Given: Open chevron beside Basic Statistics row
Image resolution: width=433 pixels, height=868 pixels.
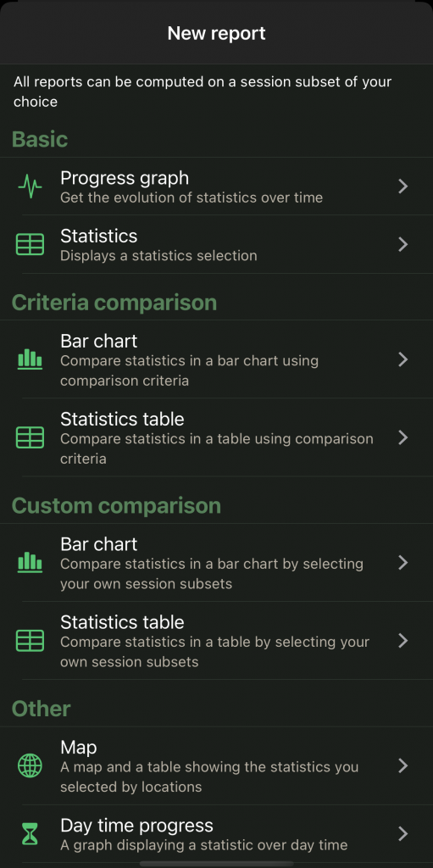Looking at the screenshot, I should point(403,244).
